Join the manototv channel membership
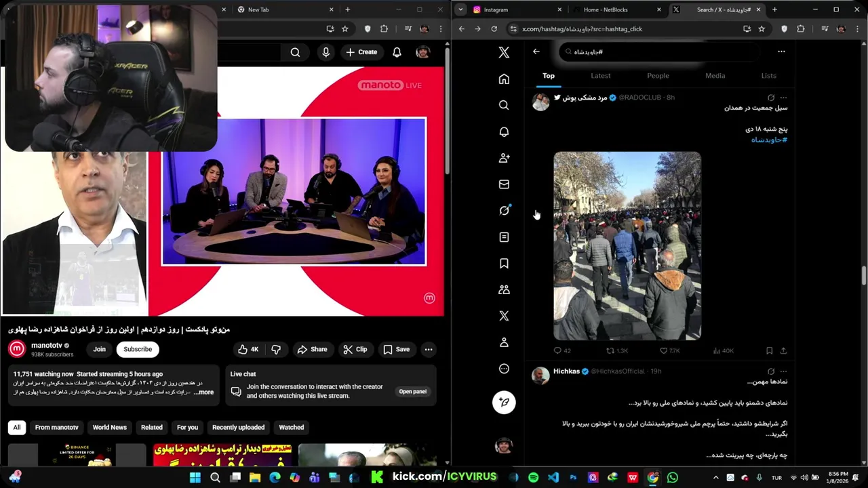 (x=100, y=349)
